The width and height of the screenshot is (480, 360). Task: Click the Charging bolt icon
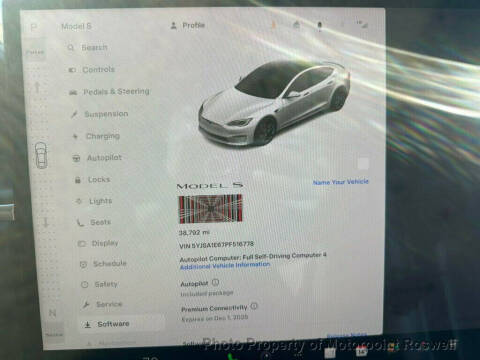click(75, 136)
